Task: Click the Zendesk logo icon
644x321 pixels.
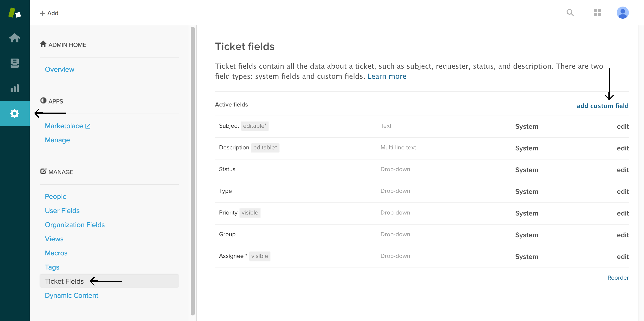Action: click(14, 13)
